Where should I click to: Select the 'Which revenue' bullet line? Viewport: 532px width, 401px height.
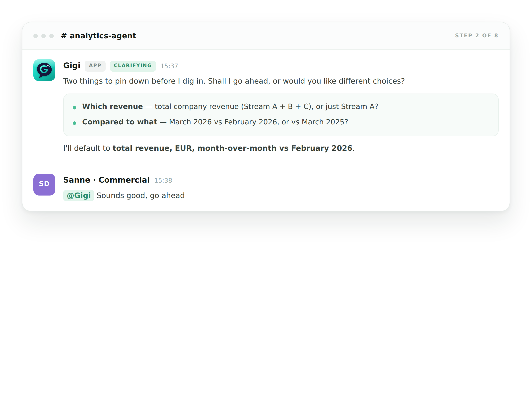[230, 107]
